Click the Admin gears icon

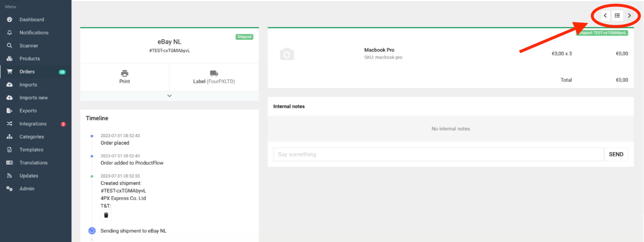[x=9, y=188]
